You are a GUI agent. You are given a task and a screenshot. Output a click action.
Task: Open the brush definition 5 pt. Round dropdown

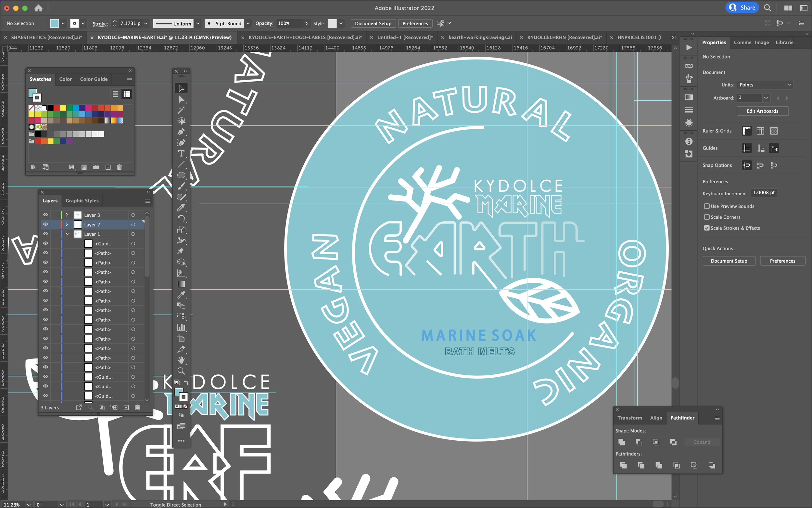coord(248,23)
